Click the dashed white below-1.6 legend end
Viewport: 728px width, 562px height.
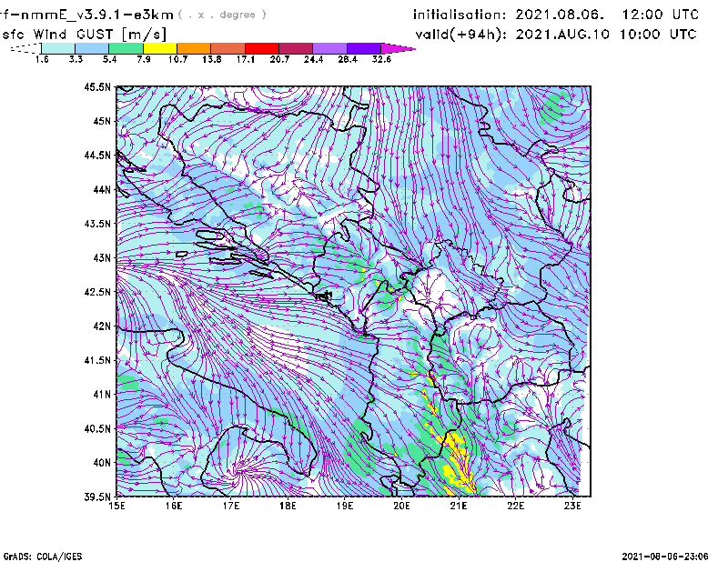[26, 48]
